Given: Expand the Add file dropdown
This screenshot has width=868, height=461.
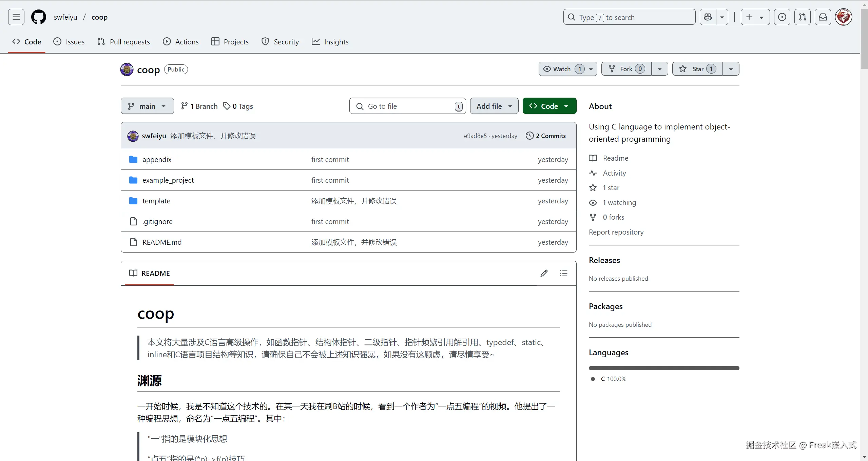Looking at the screenshot, I should click(x=494, y=106).
